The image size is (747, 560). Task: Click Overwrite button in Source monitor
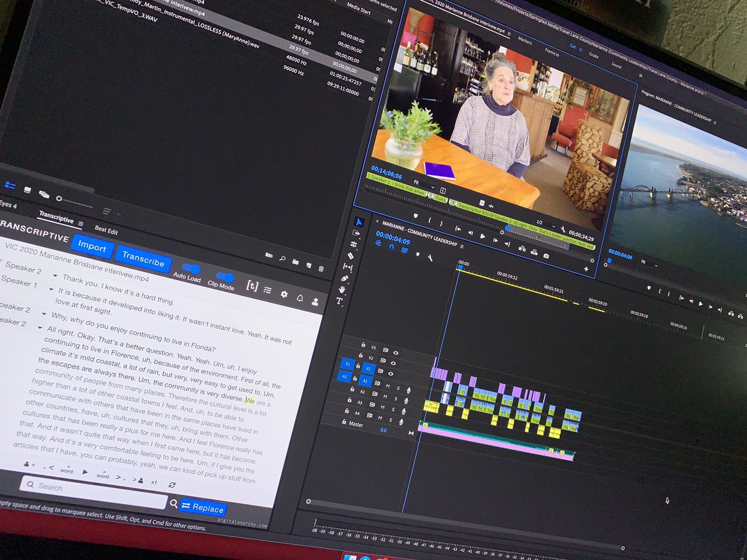[x=533, y=251]
